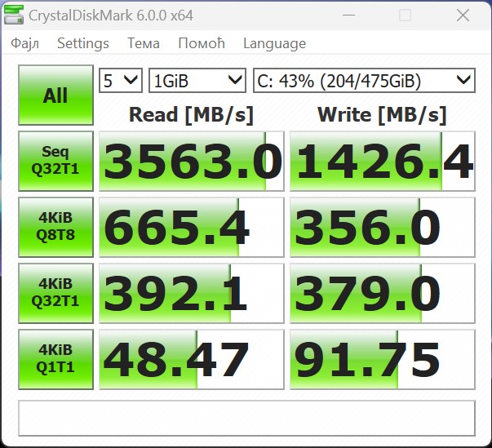Click the Write [MB/s] column header

(x=382, y=115)
